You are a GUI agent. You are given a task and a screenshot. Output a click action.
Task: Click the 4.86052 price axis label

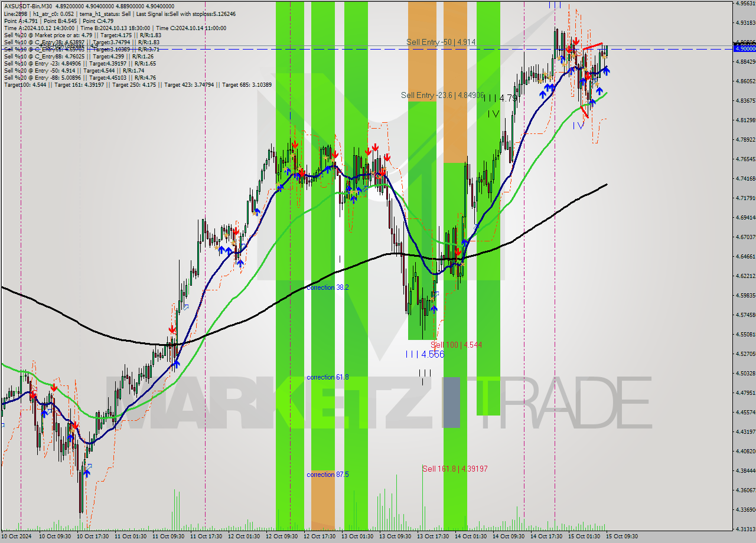[745, 81]
